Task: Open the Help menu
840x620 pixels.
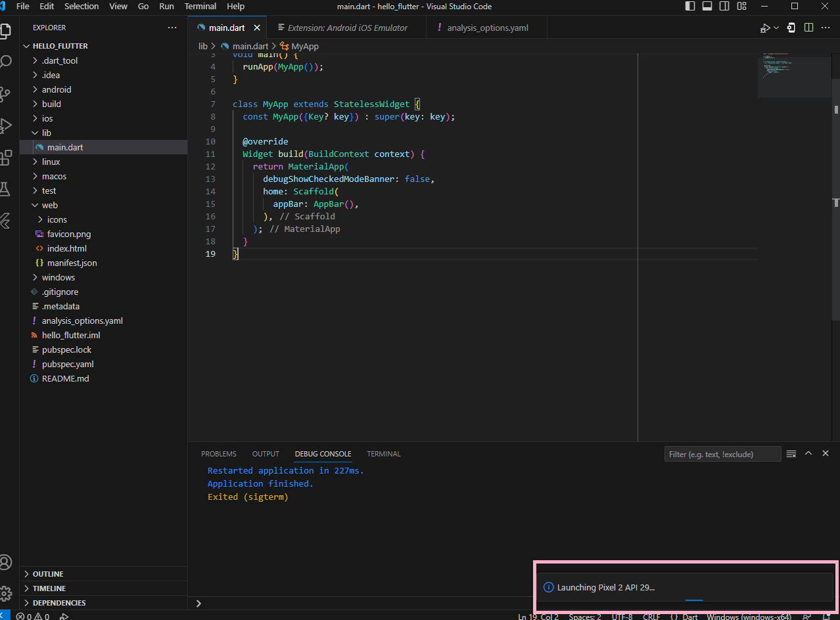Action: [x=235, y=6]
